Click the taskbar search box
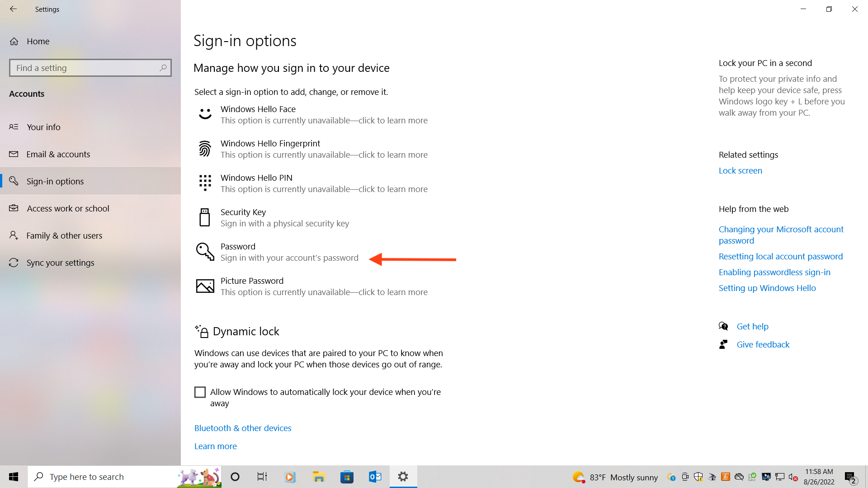This screenshot has width=868, height=488. (x=124, y=477)
